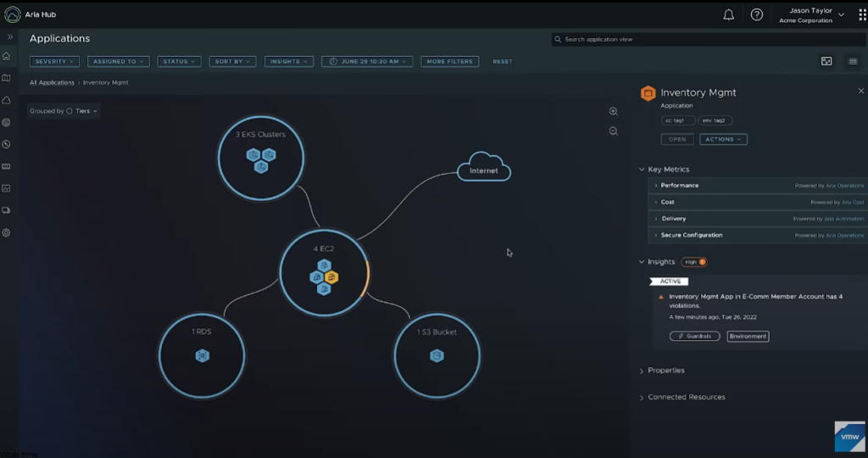Switch to the topology graph view icon
This screenshot has width=868, height=458.
[x=826, y=61]
